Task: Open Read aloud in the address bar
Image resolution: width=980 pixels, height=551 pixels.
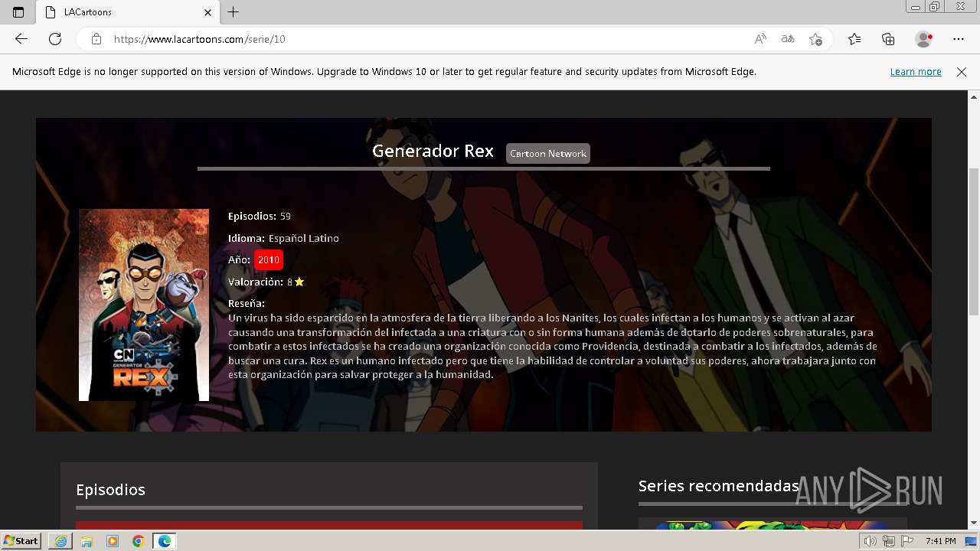Action: click(760, 39)
